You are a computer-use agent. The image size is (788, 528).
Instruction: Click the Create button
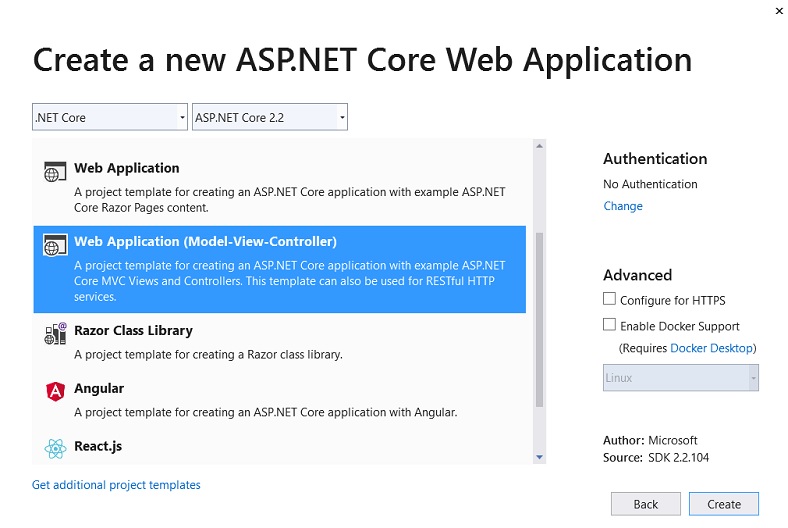click(724, 504)
